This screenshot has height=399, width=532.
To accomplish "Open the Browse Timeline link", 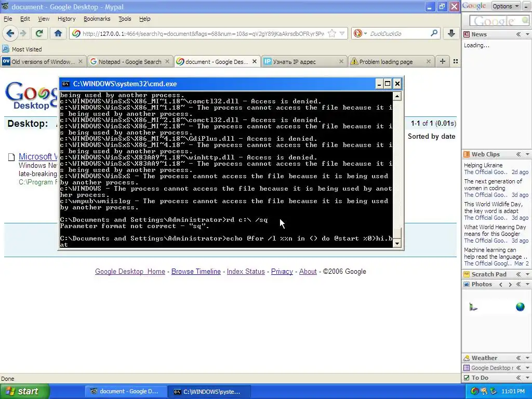I will click(196, 271).
